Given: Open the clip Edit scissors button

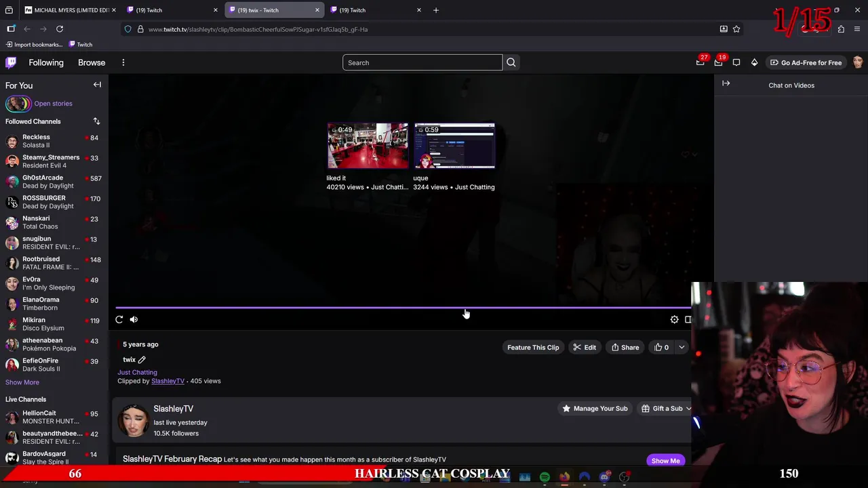Looking at the screenshot, I should coord(585,347).
